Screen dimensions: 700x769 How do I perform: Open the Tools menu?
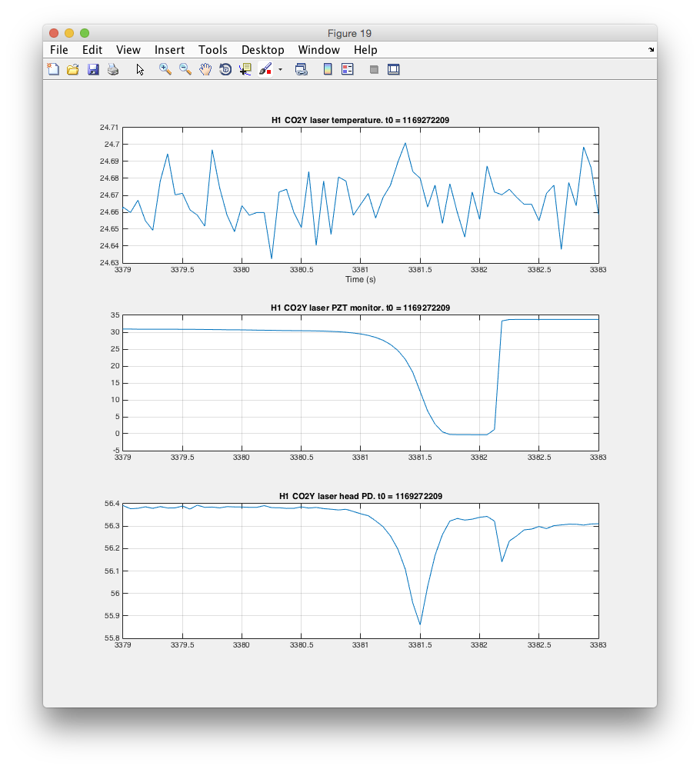click(213, 50)
